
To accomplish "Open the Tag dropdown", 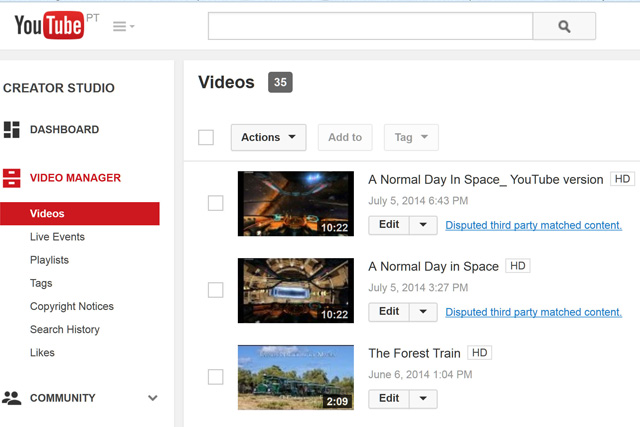I will 411,137.
